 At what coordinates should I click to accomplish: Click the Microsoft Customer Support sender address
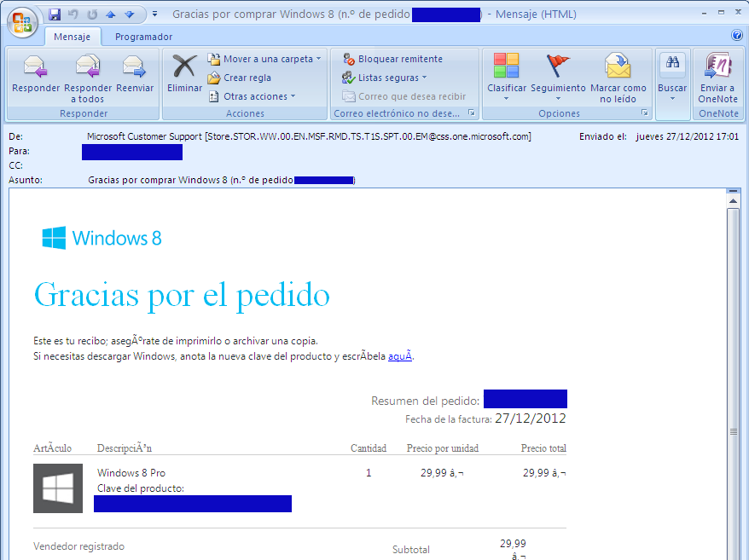point(309,136)
